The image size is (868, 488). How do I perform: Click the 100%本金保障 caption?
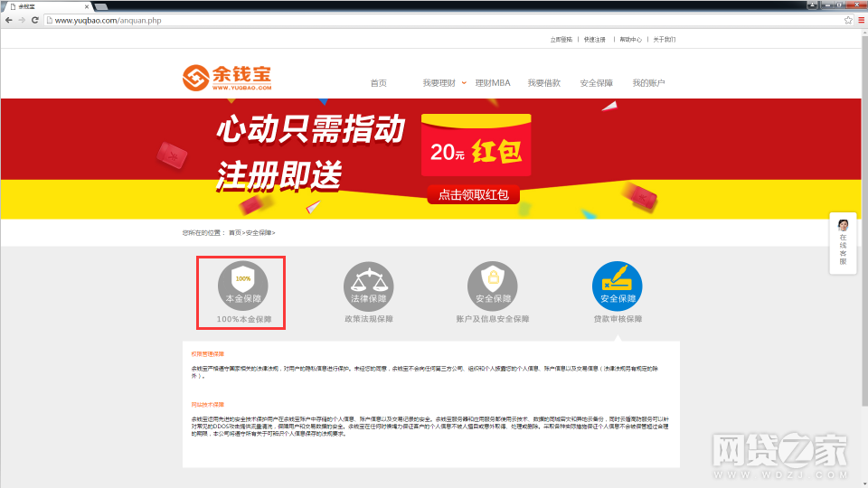[243, 319]
